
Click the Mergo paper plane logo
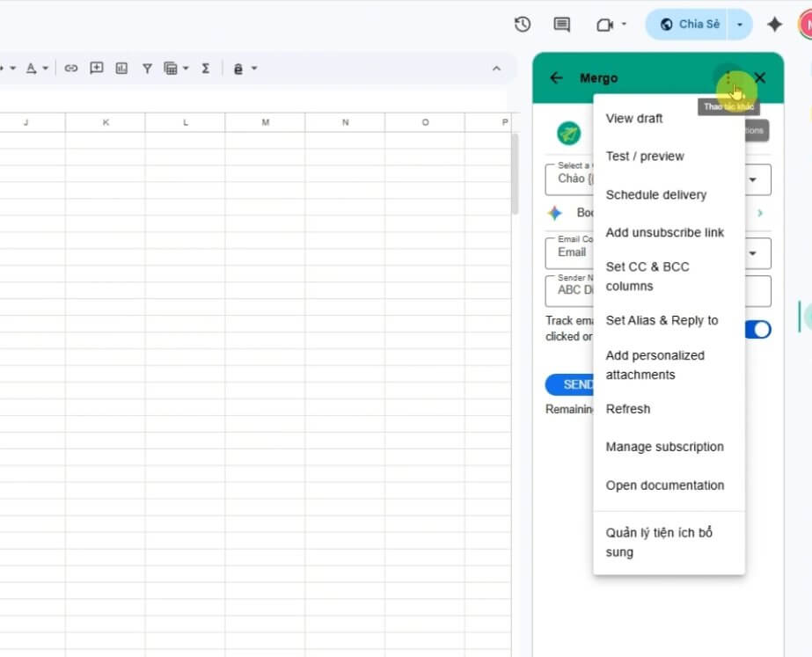pos(568,133)
